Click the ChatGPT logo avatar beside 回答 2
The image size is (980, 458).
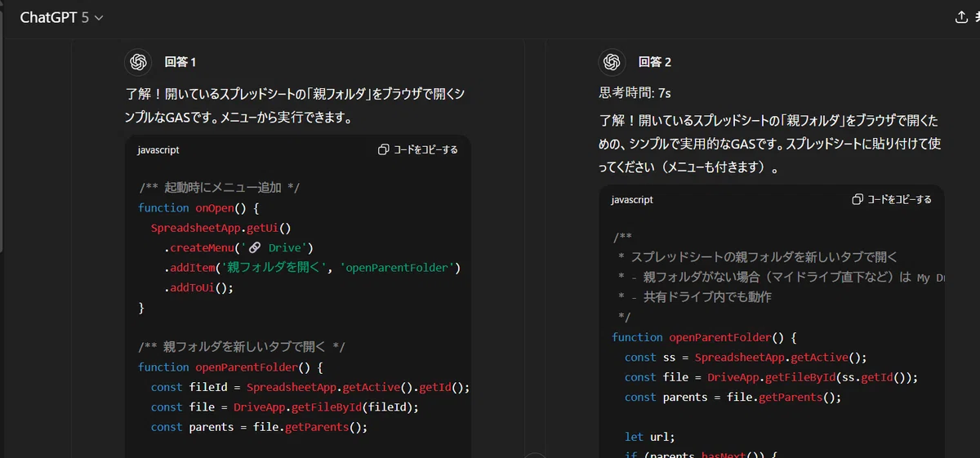pyautogui.click(x=612, y=62)
